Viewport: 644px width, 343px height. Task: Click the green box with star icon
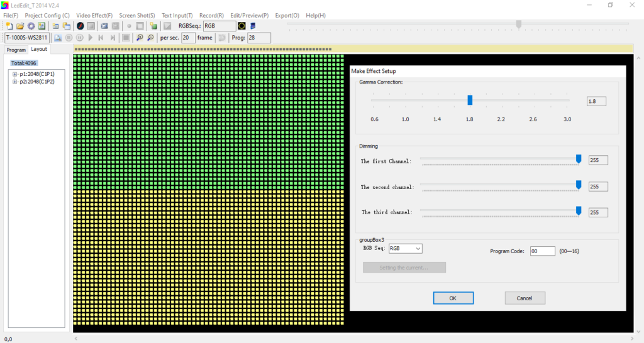tap(153, 26)
